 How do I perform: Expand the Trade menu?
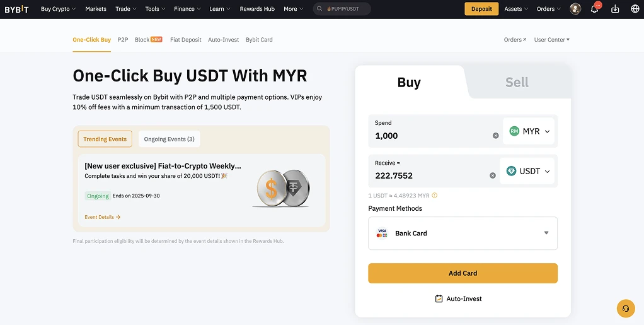(125, 9)
